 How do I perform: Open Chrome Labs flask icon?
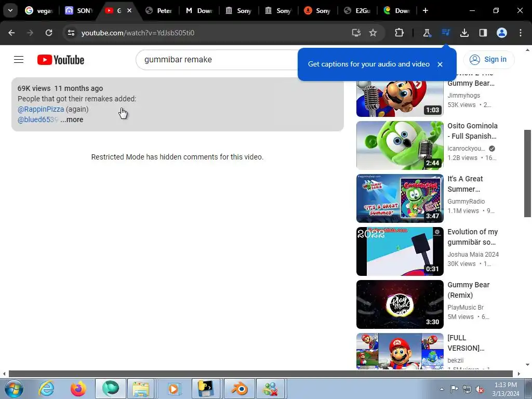pos(427,33)
